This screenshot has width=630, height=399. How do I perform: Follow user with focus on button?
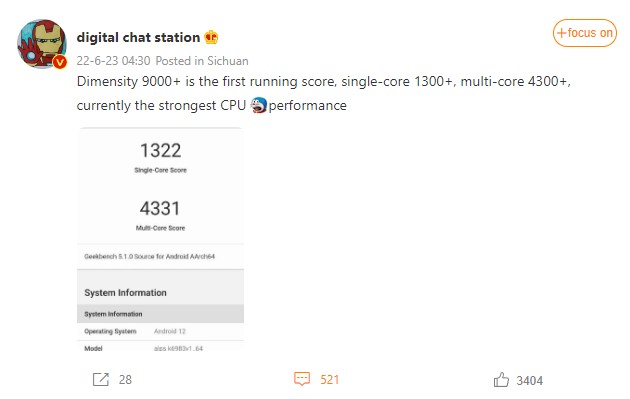tap(585, 33)
